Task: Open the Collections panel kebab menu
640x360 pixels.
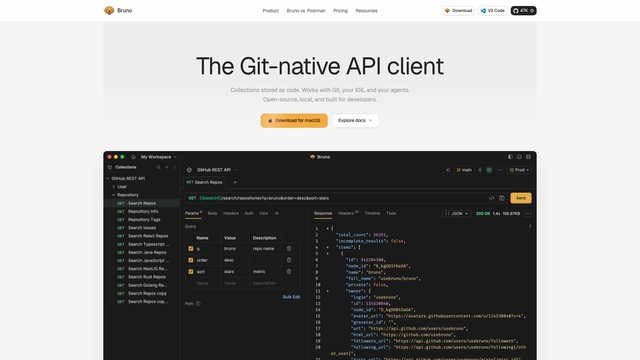Action: click(175, 167)
